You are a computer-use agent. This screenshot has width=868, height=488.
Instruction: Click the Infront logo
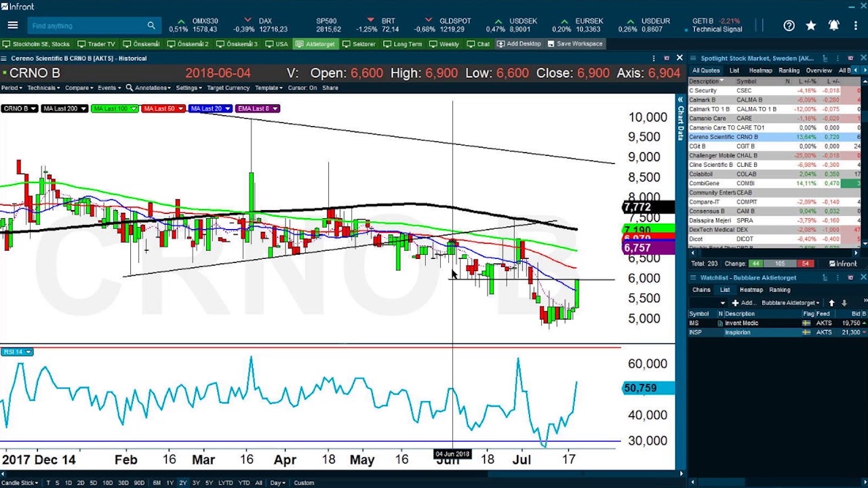click(x=18, y=6)
